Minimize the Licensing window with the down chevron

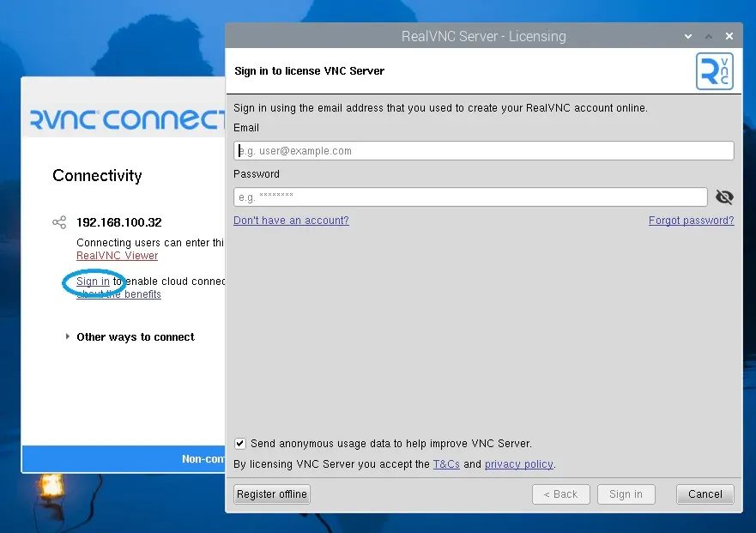coord(688,36)
